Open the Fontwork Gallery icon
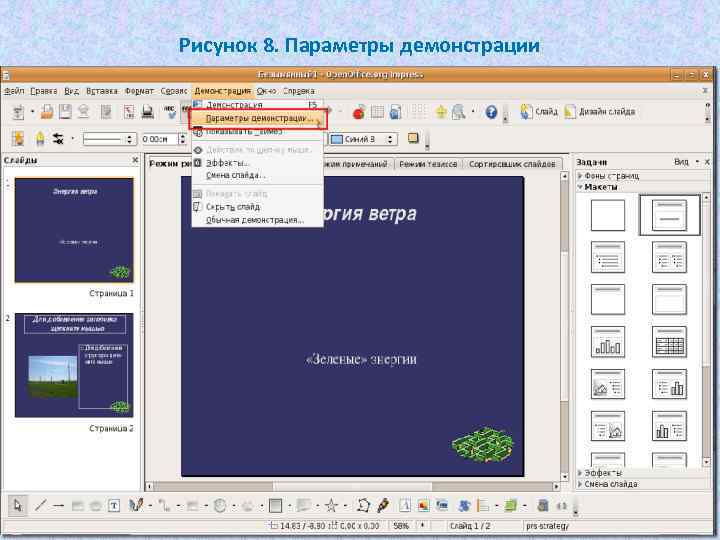Screen dimensions: 720x540 (405, 506)
